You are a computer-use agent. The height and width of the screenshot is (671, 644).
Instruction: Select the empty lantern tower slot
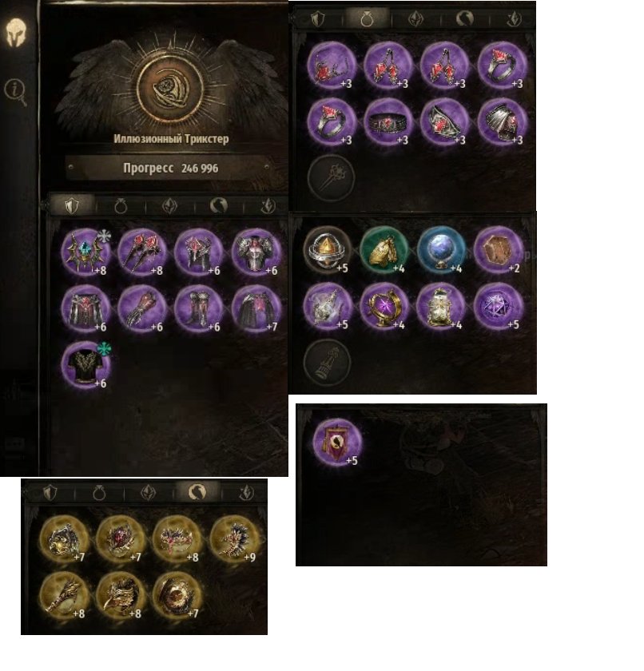(x=328, y=363)
